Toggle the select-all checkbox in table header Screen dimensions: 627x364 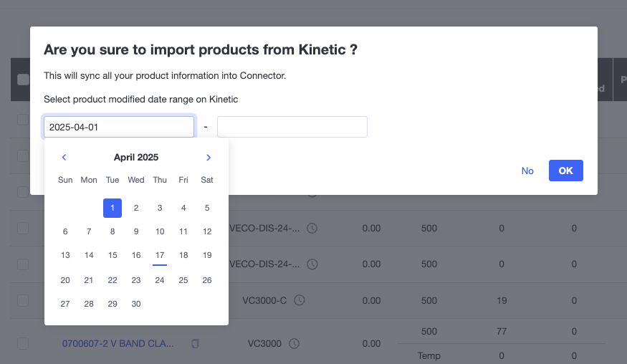point(23,80)
